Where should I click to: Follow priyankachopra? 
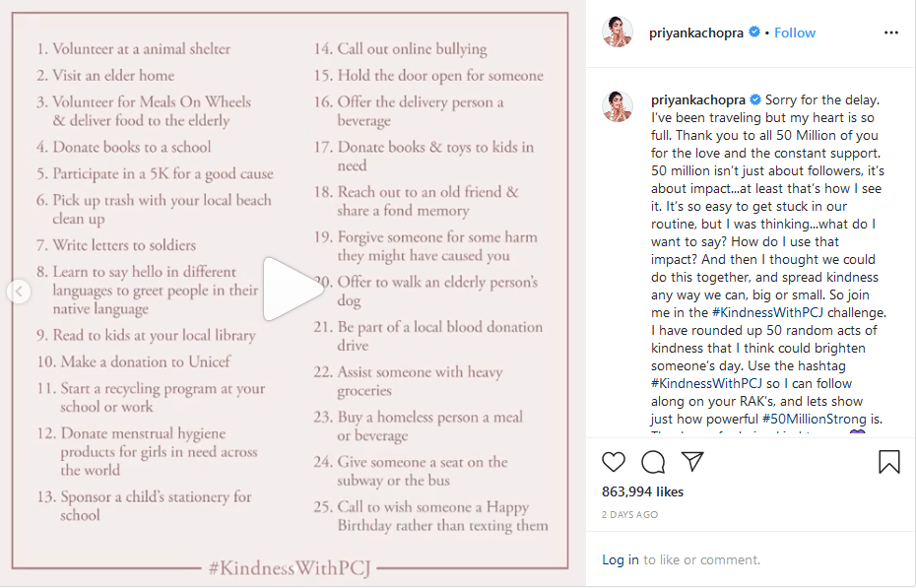pyautogui.click(x=795, y=33)
